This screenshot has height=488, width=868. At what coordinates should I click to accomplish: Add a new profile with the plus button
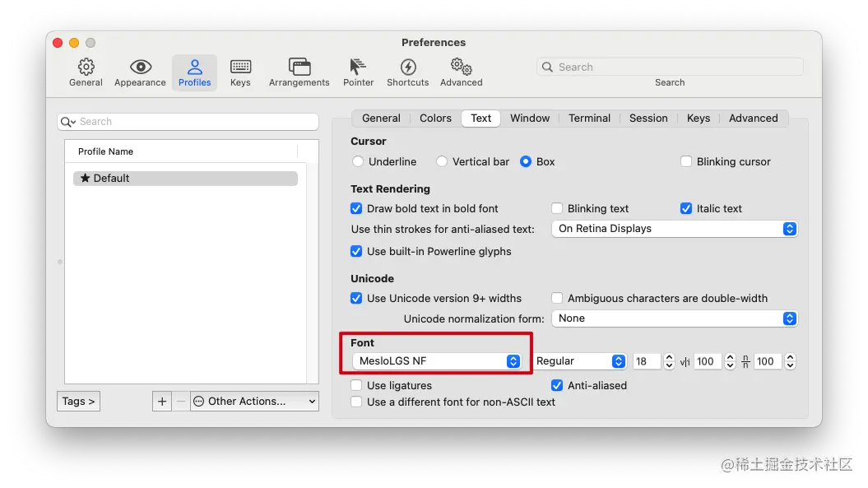point(161,401)
